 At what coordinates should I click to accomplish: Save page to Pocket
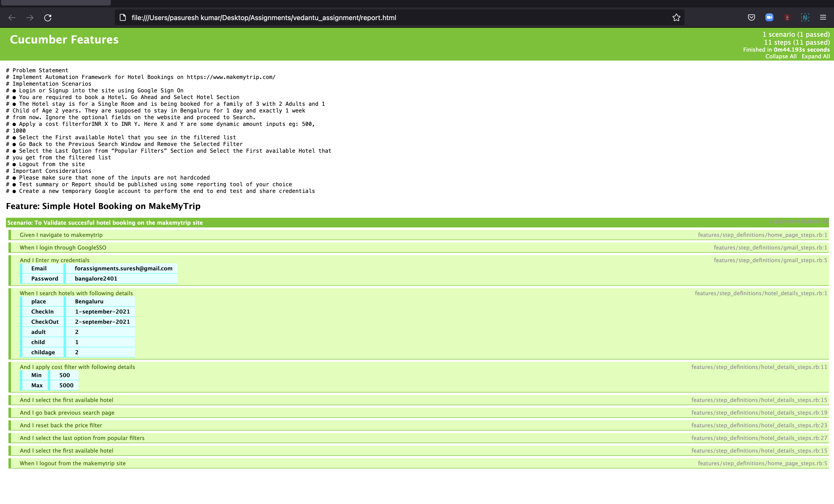(x=751, y=17)
